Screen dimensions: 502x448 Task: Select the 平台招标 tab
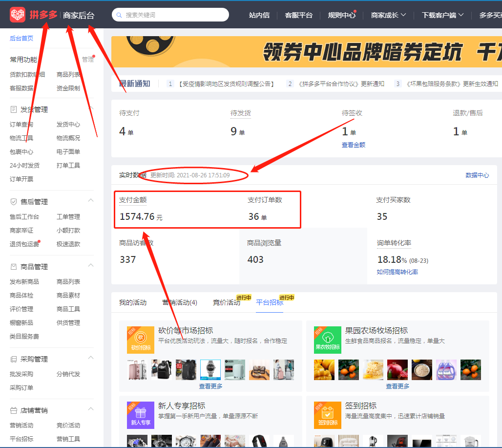pyautogui.click(x=270, y=302)
